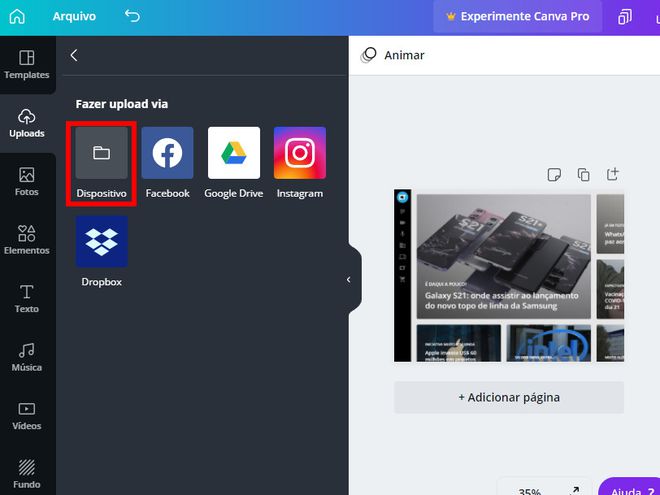Select the Intel thumbnail on the canvas

tap(548, 343)
